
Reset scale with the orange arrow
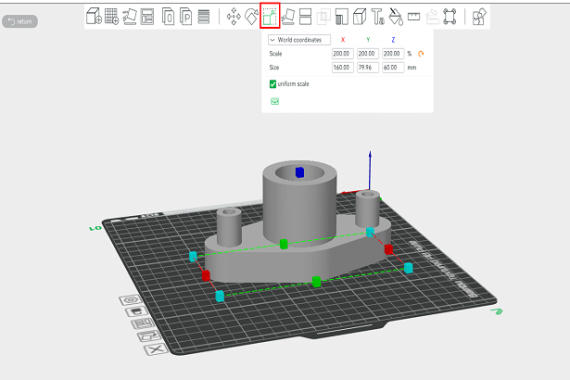coord(421,54)
